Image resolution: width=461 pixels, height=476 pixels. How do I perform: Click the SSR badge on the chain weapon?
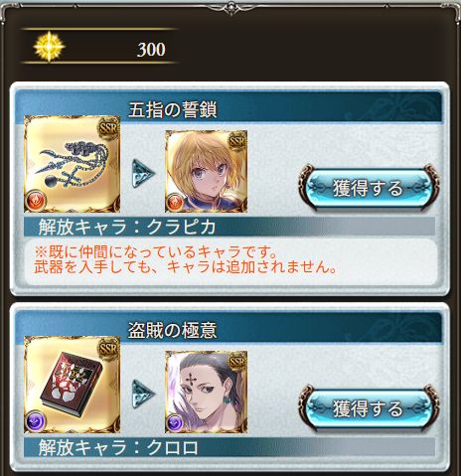point(109,128)
